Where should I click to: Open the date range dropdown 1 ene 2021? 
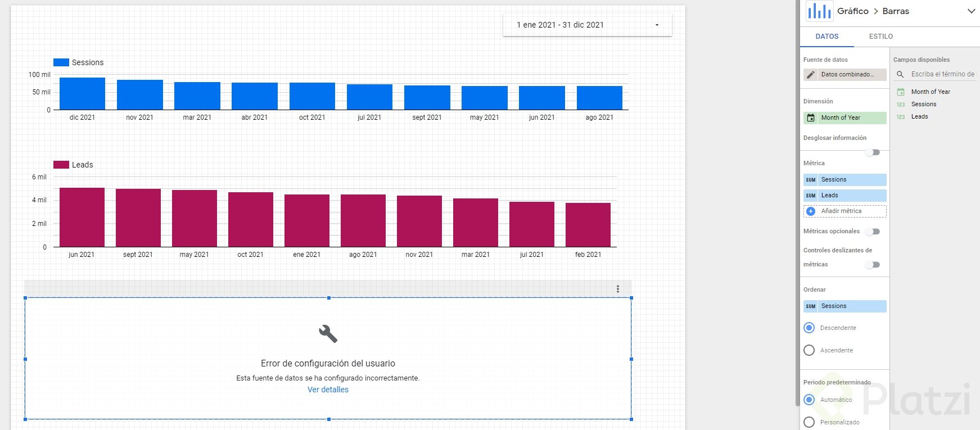[587, 25]
